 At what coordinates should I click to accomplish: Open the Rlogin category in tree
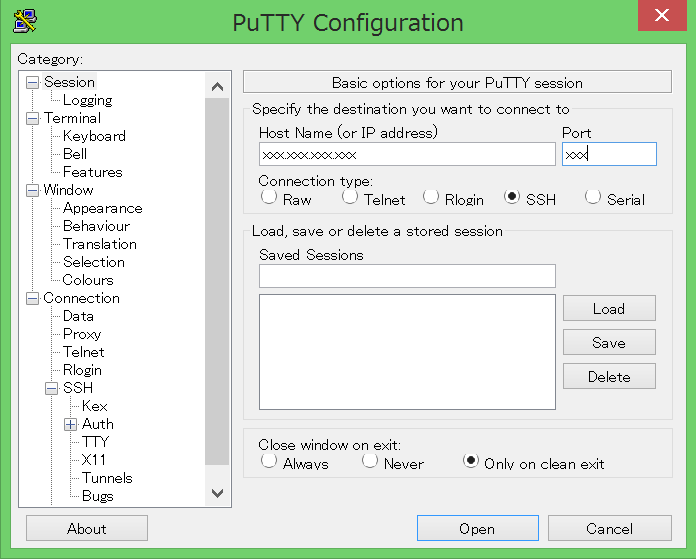tap(82, 370)
